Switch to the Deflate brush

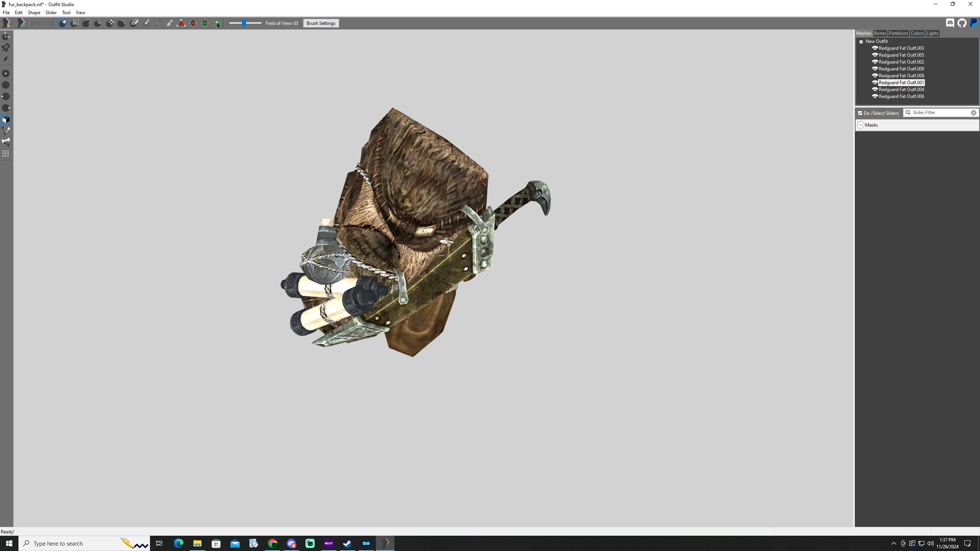(98, 23)
